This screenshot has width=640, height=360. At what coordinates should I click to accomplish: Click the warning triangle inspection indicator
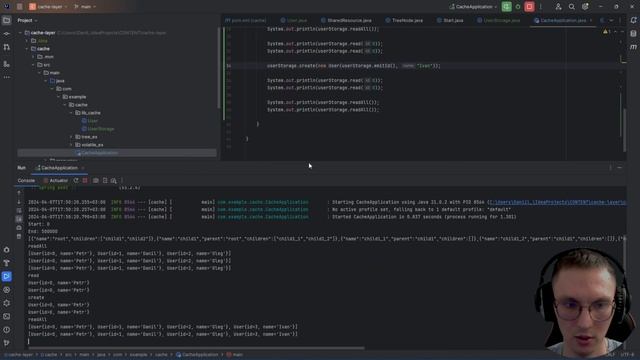606,32
